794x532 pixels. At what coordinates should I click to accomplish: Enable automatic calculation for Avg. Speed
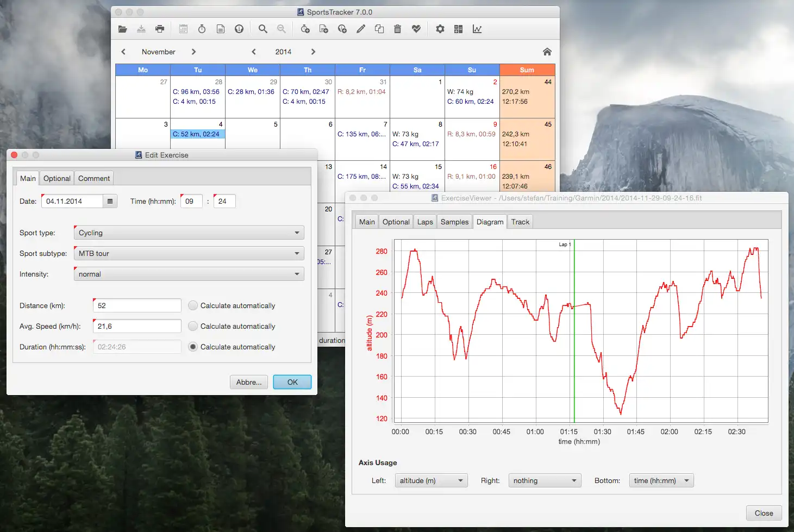[193, 327]
